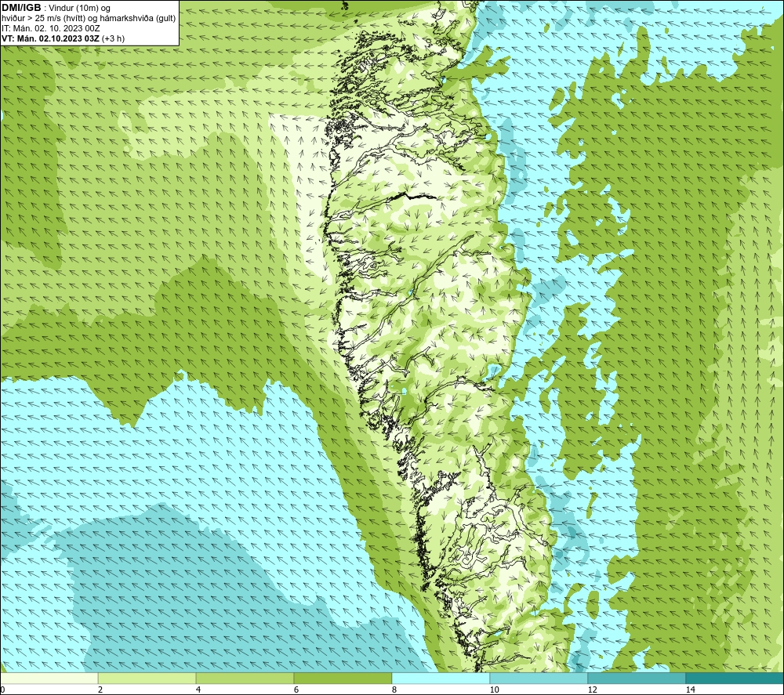The height and width of the screenshot is (695, 784).
Task: Click the 'IT: Mán. 02. 10. 2023 00Z' line
Action: tap(50, 28)
